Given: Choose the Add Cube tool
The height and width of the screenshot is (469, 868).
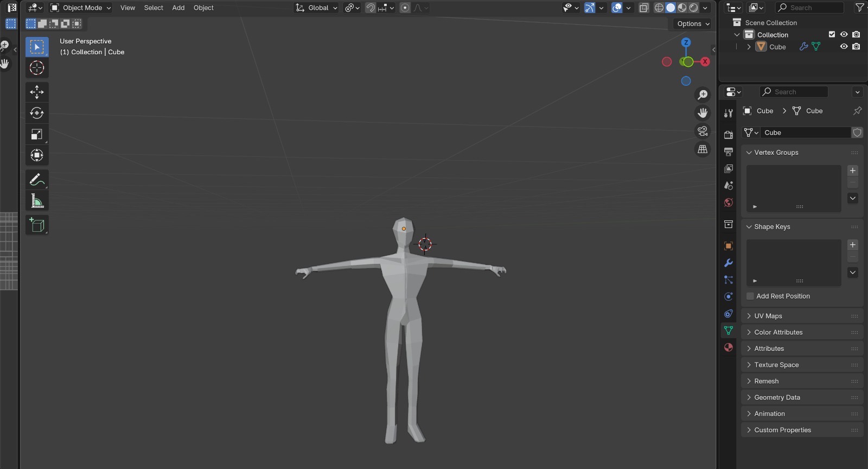Looking at the screenshot, I should 37,225.
